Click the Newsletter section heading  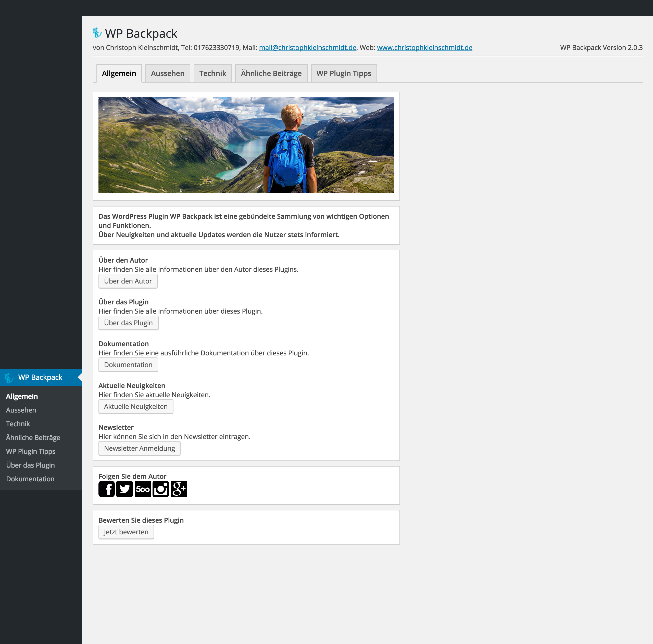(116, 427)
